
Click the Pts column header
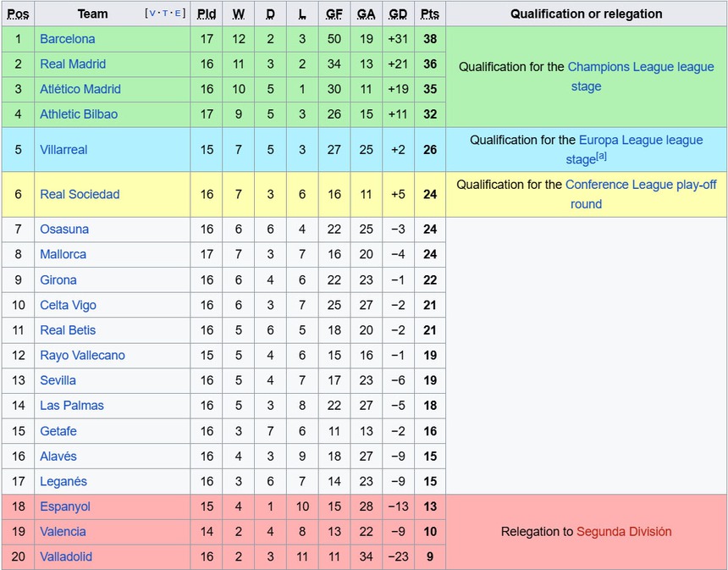click(x=430, y=14)
